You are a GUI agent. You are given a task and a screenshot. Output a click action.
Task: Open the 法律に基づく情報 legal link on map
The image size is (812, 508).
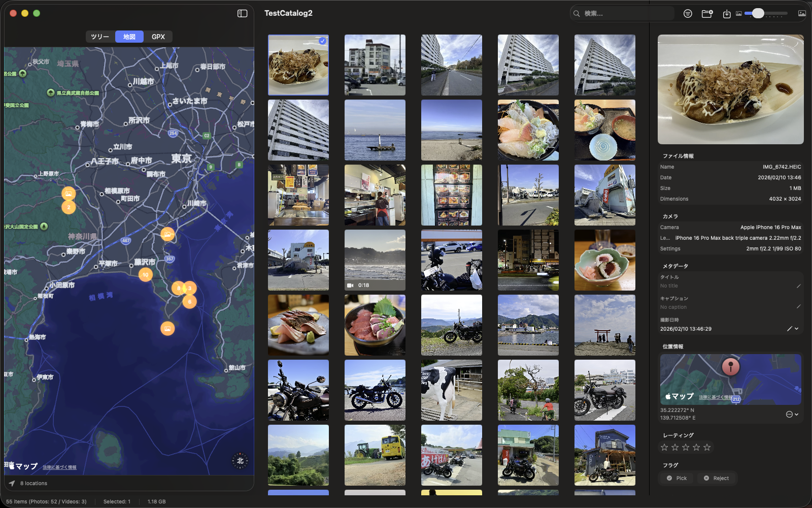(60, 466)
